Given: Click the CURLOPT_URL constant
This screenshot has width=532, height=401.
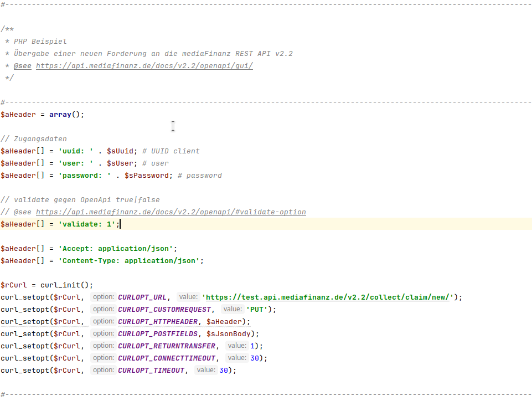Looking at the screenshot, I should [x=142, y=297].
